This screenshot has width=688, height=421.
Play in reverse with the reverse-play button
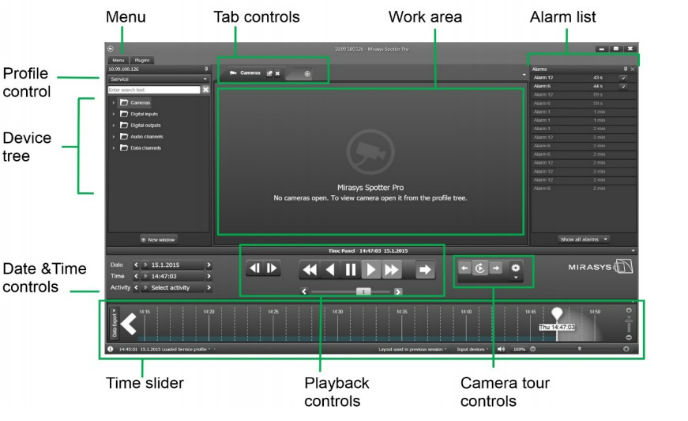click(x=330, y=270)
